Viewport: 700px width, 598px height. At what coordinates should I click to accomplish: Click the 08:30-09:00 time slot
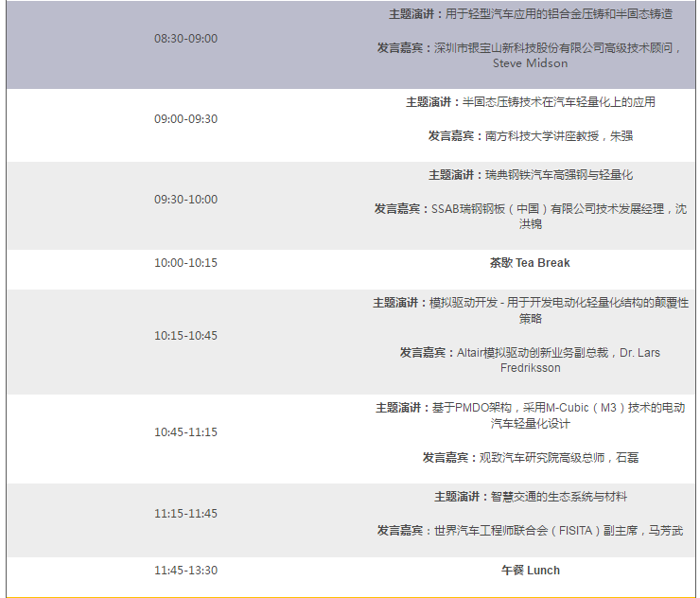point(185,39)
